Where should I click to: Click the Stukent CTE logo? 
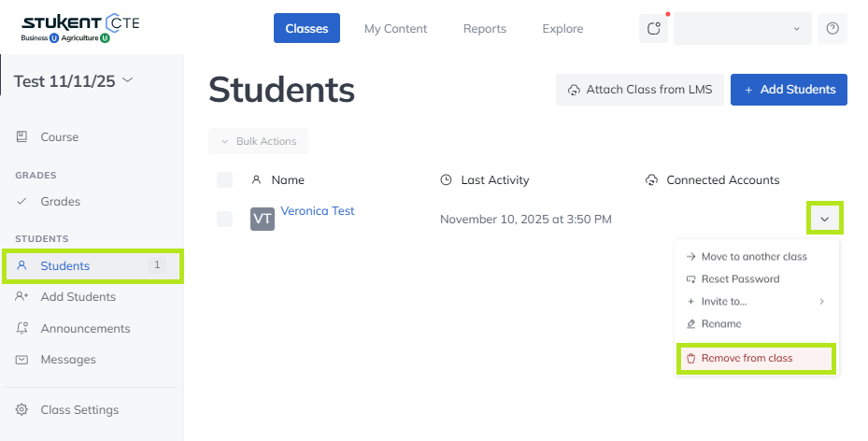pyautogui.click(x=80, y=28)
